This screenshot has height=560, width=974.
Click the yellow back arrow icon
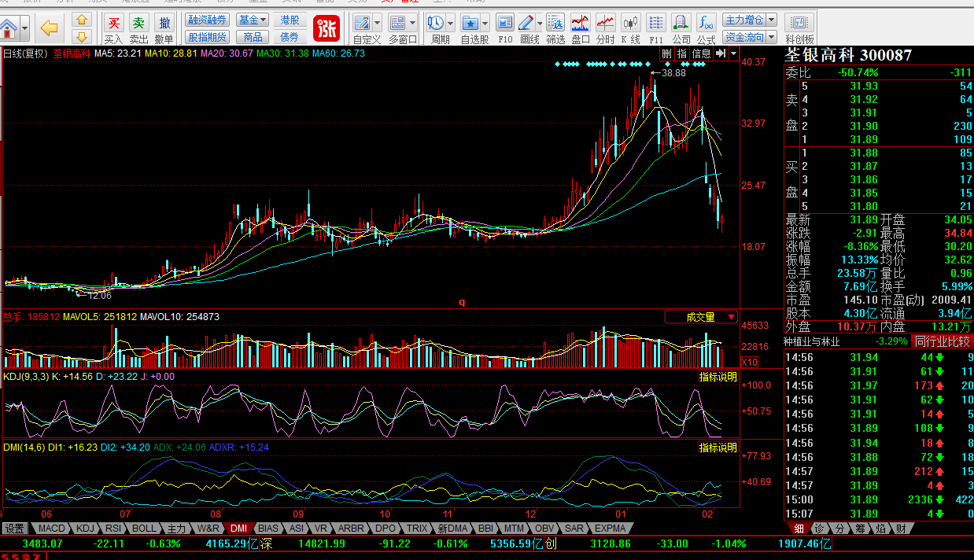49,29
